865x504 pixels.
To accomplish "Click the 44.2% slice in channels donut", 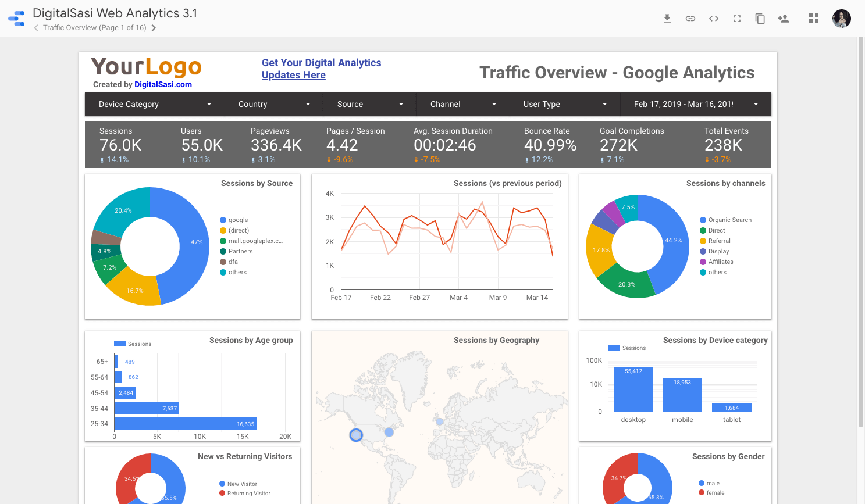I will pyautogui.click(x=672, y=241).
